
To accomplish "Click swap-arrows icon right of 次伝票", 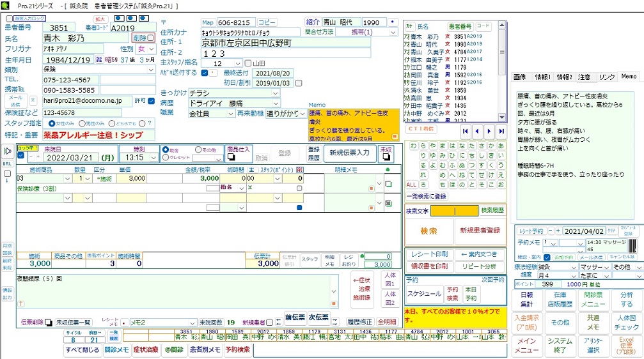I will pos(334,322).
